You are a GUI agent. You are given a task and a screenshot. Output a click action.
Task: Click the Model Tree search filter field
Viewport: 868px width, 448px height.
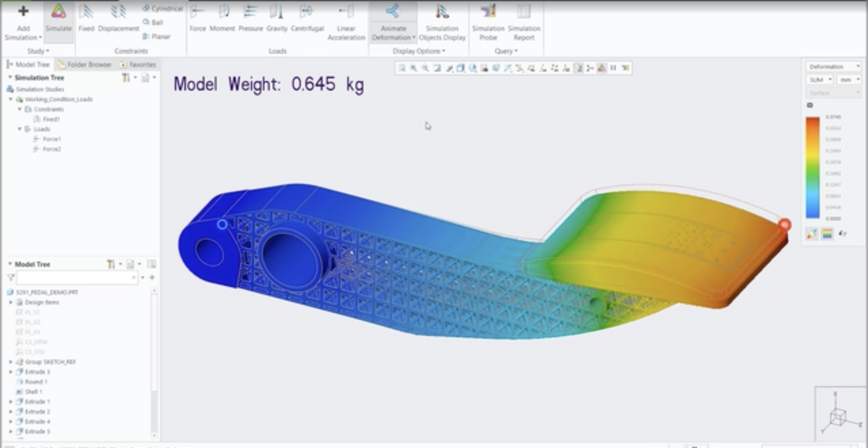pos(74,277)
